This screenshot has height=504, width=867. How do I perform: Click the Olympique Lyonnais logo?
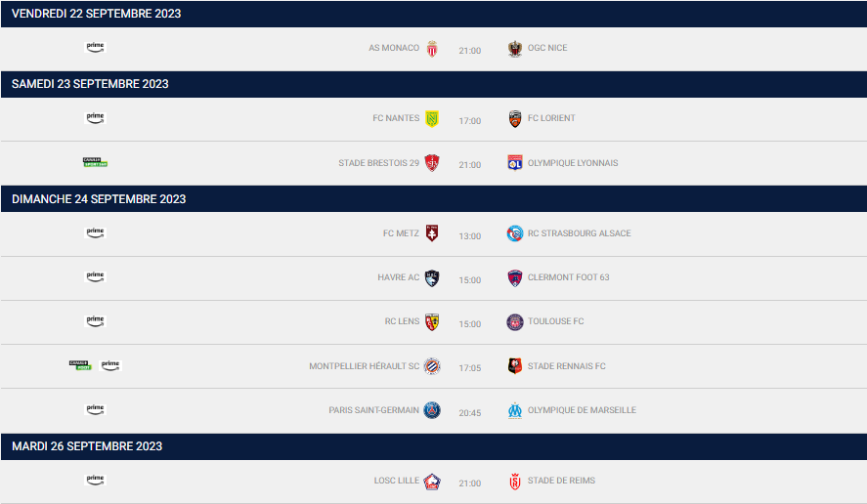[x=515, y=163]
